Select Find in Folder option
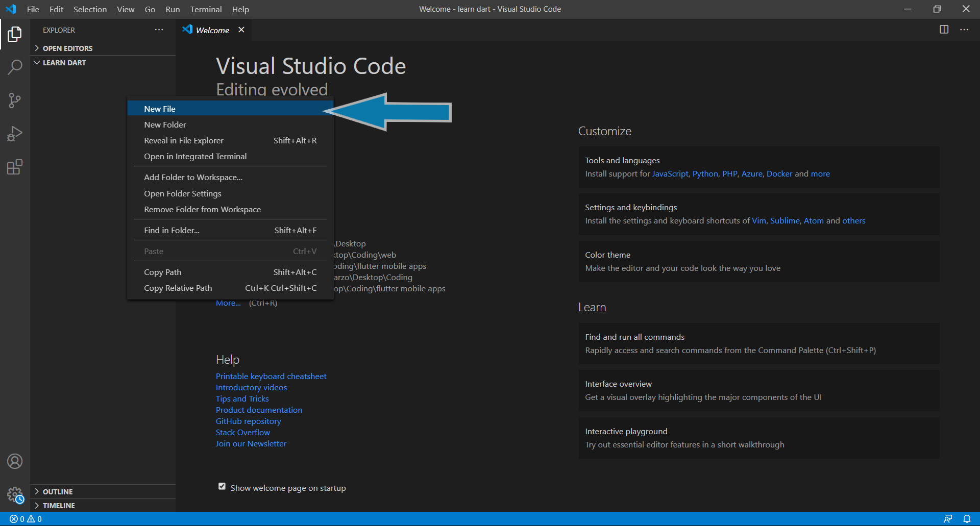 point(230,230)
